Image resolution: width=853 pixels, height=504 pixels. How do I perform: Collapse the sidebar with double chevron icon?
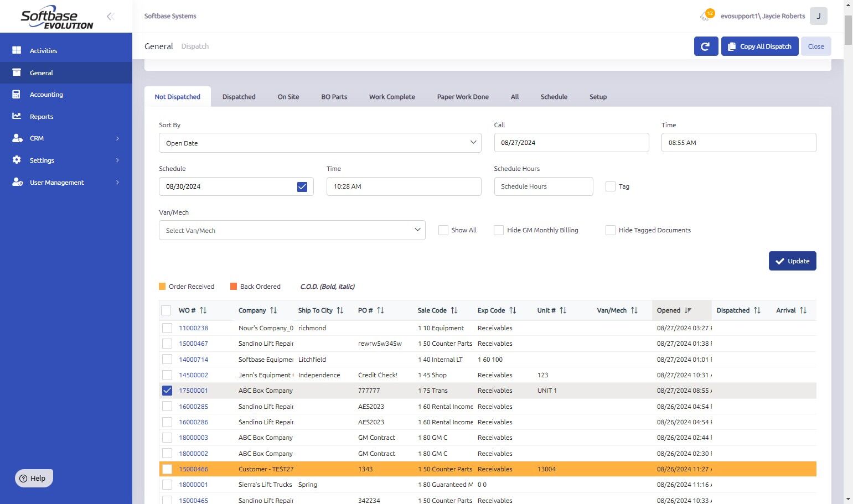click(x=111, y=17)
